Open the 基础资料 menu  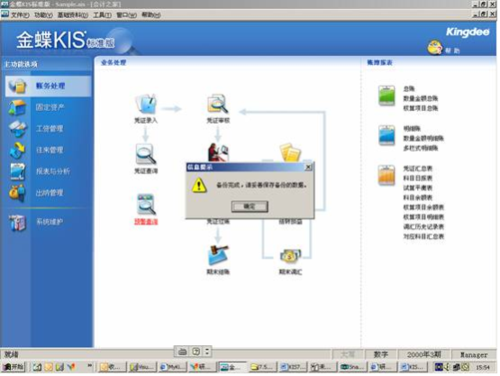coord(73,15)
